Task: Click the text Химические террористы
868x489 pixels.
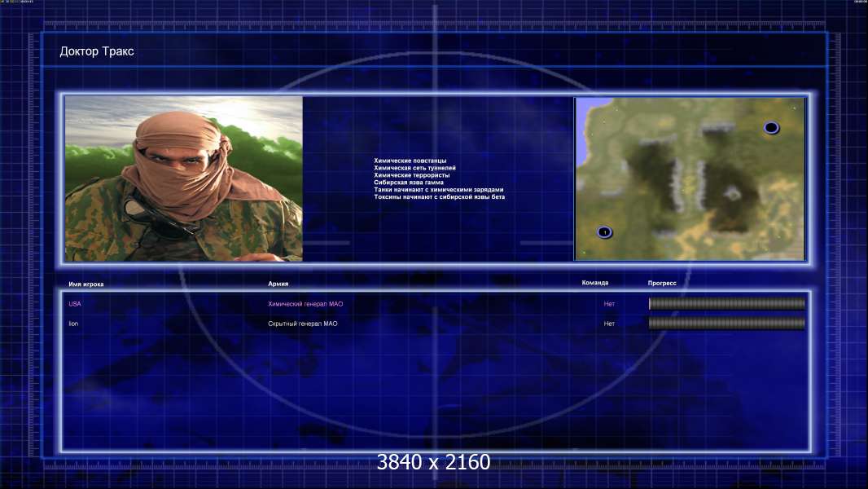Action: 412,175
